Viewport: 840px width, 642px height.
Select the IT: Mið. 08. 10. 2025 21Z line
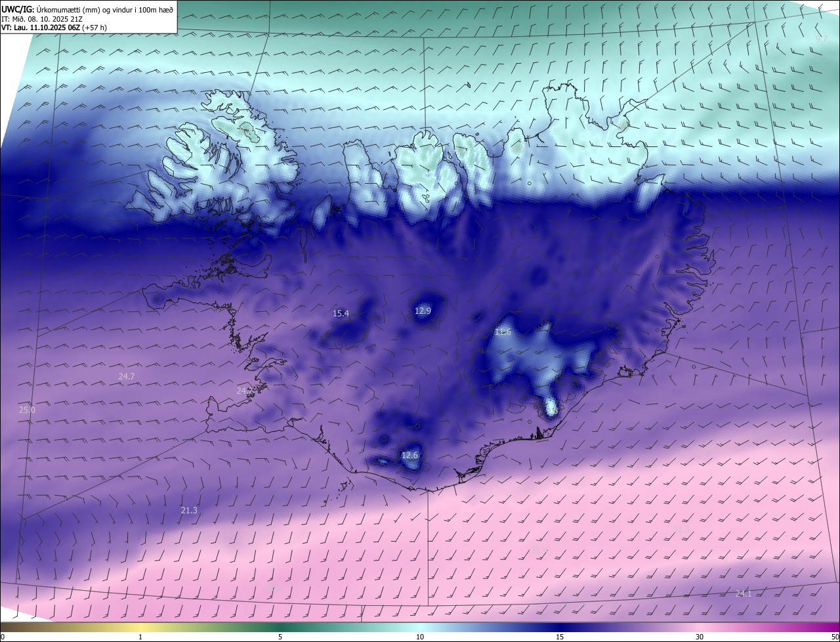click(43, 18)
